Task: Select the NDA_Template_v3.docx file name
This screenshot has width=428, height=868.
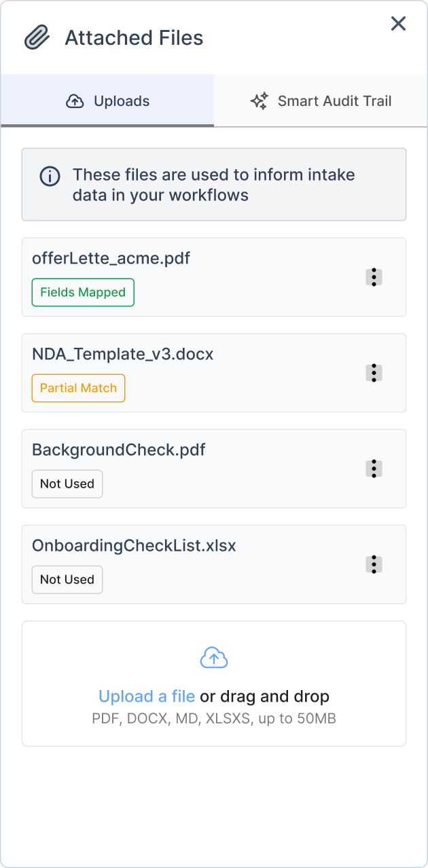Action: [x=122, y=354]
